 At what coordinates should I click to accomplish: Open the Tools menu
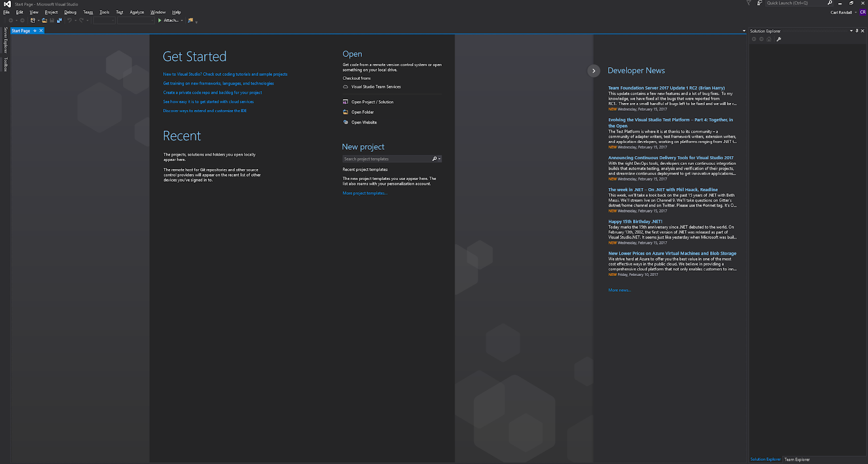pyautogui.click(x=105, y=12)
